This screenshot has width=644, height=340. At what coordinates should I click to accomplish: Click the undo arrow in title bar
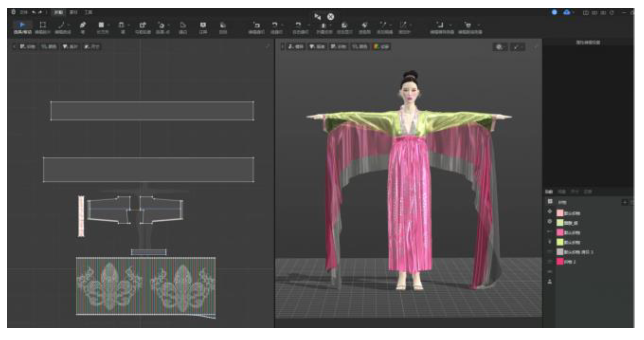34,12
